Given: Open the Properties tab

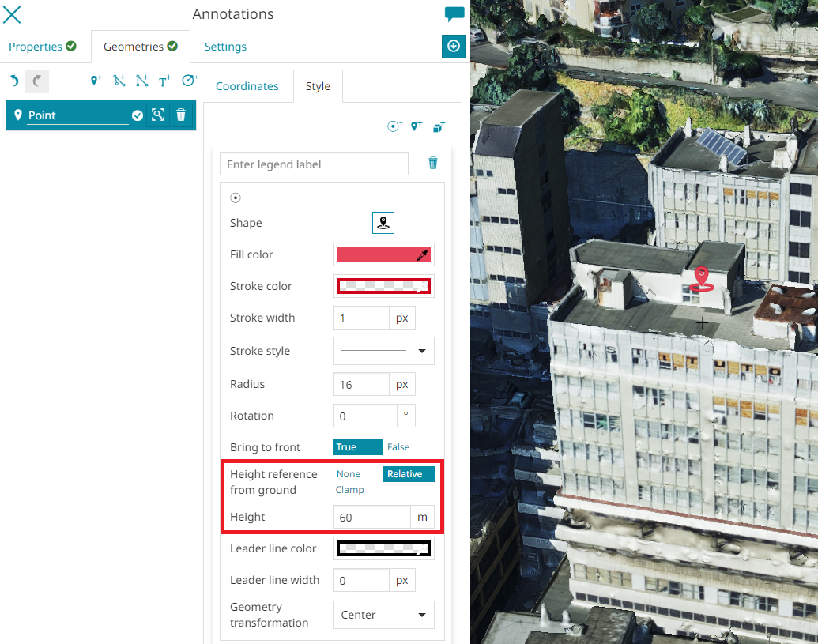Looking at the screenshot, I should coord(43,47).
